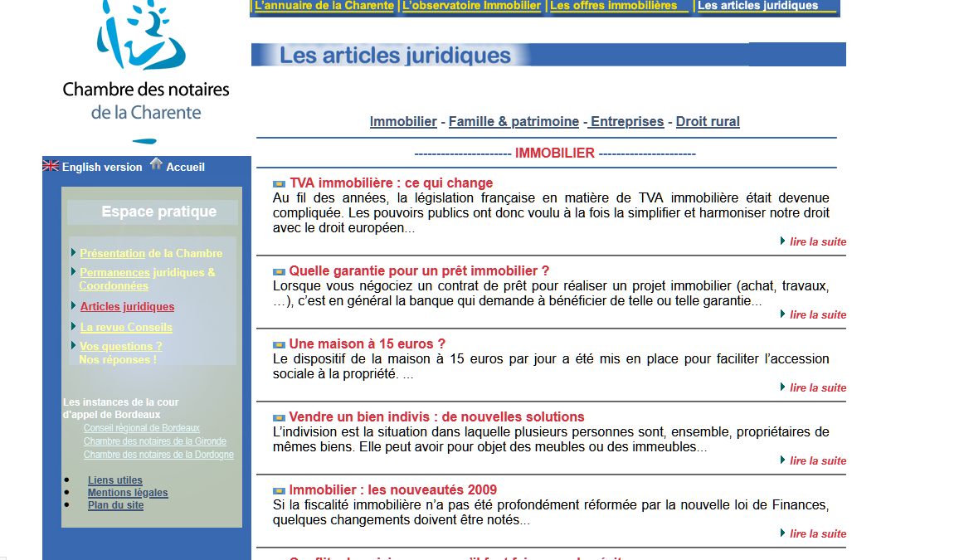Switch to L'observatoire immobilier tab
This screenshot has width=959, height=560.
tap(471, 6)
